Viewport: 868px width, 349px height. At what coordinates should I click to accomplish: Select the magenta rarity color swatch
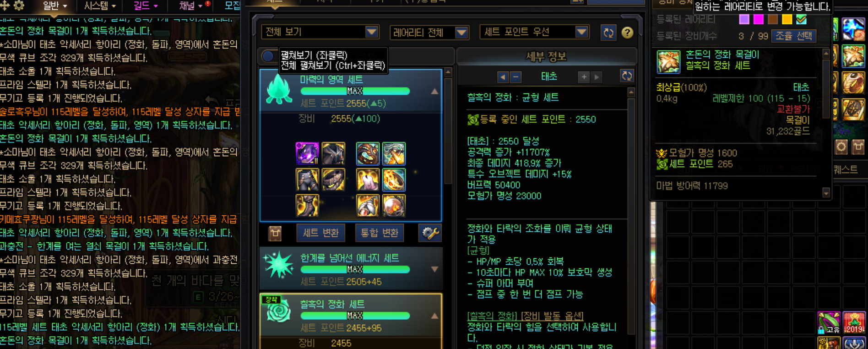point(759,19)
